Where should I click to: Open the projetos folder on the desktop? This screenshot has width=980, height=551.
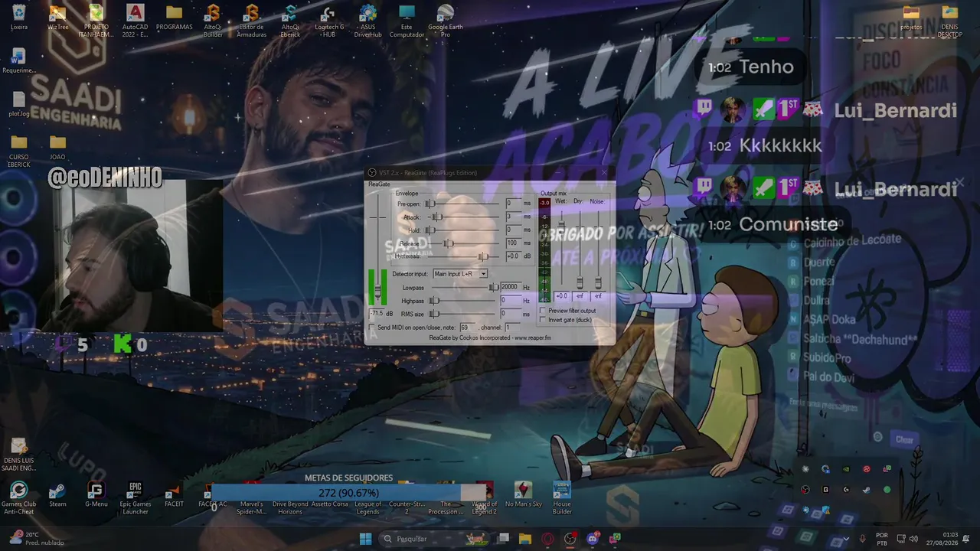tap(911, 18)
